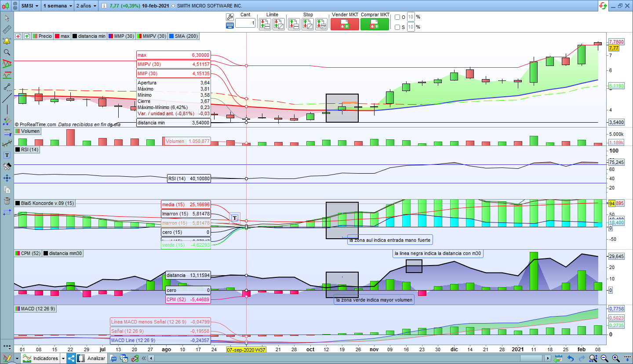Open the CPM (52) panel label
Image resolution: width=633 pixels, height=364 pixels.
tap(28, 253)
